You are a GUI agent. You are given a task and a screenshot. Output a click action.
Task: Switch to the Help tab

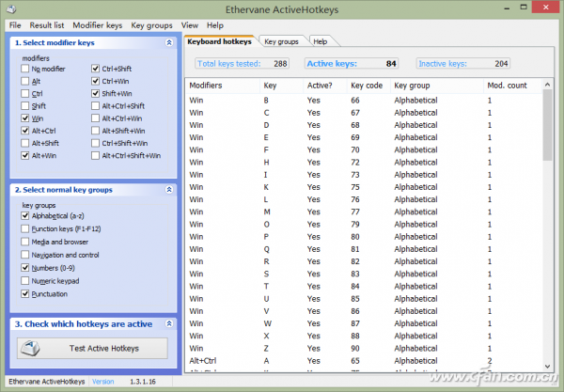[x=321, y=42]
